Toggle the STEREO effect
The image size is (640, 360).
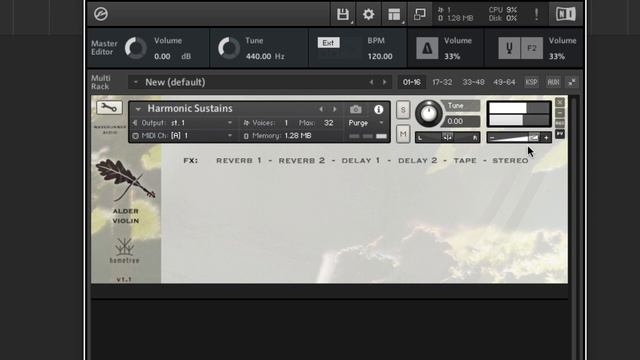pyautogui.click(x=510, y=160)
